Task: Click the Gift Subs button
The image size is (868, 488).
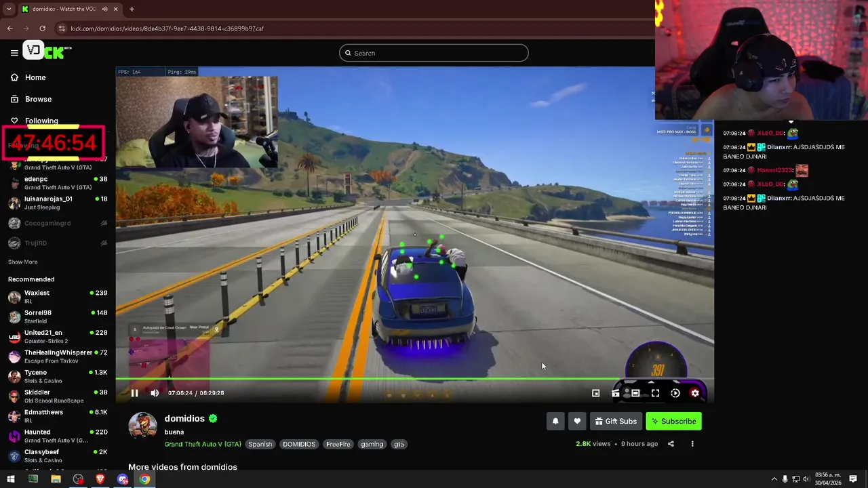Action: [x=616, y=422]
